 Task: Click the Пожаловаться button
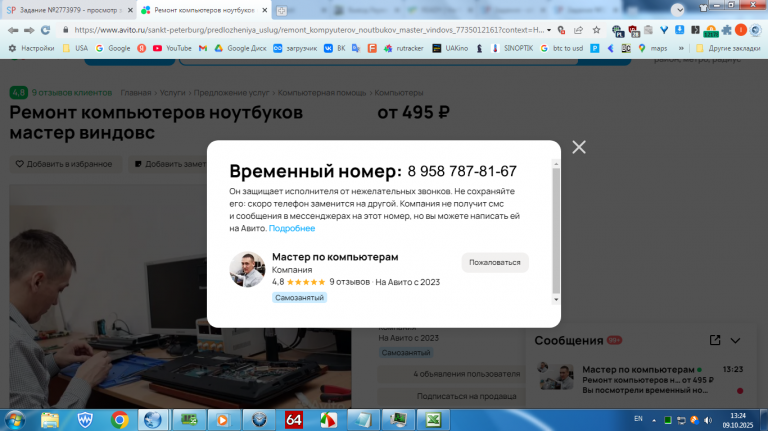click(495, 263)
